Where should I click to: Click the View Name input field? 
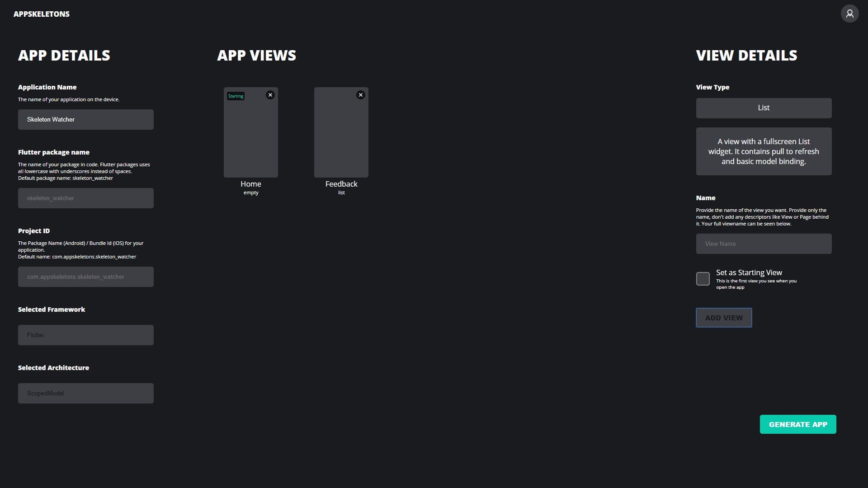coord(763,243)
